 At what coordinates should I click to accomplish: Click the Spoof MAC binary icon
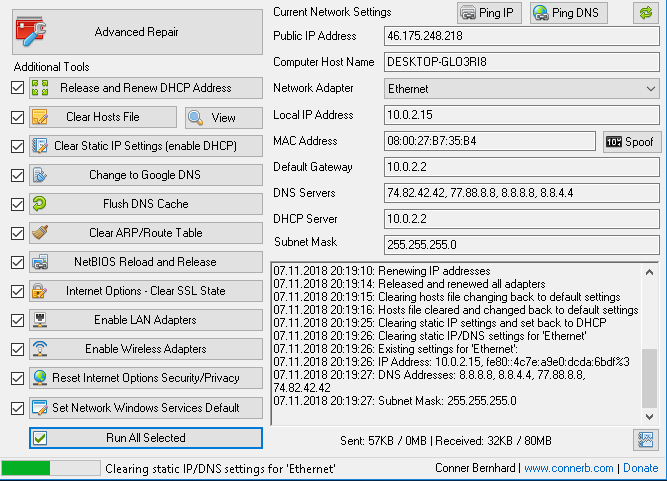pos(614,142)
